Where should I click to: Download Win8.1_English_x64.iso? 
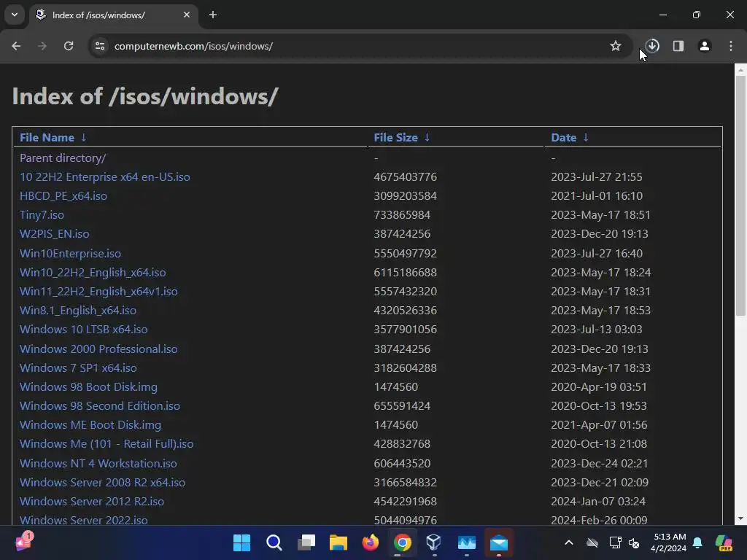tap(77, 311)
